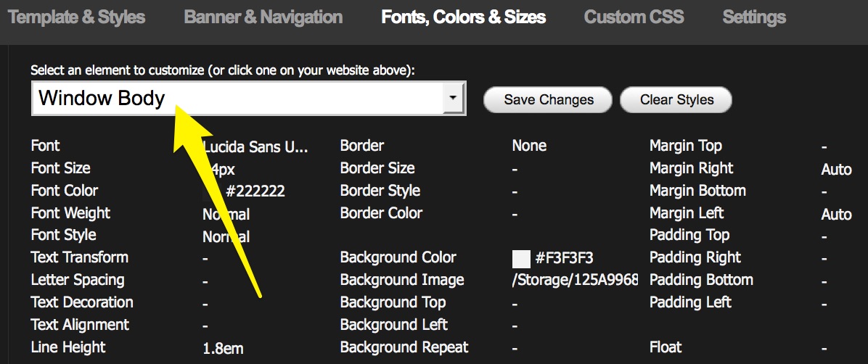Open the Custom CSS tab
Screen dimensions: 868x364
pyautogui.click(x=634, y=17)
